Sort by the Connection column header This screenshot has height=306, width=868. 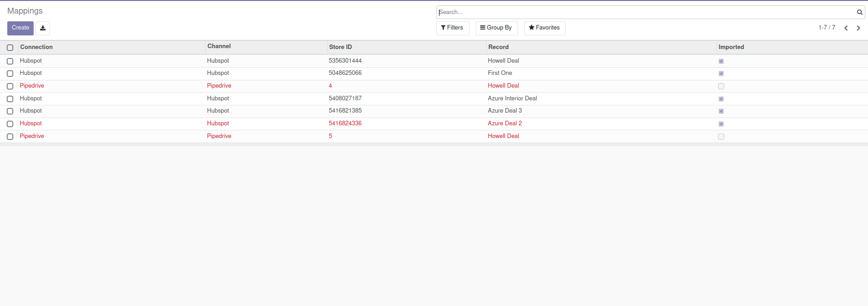coord(36,47)
